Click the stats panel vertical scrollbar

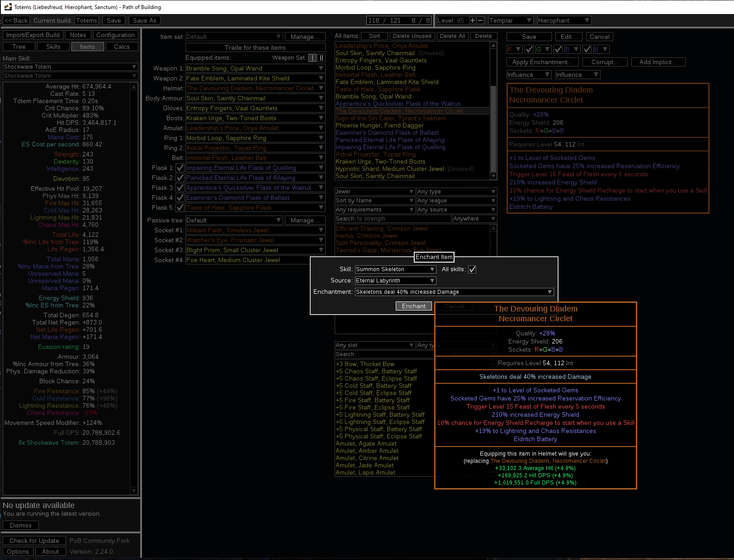pyautogui.click(x=133, y=288)
